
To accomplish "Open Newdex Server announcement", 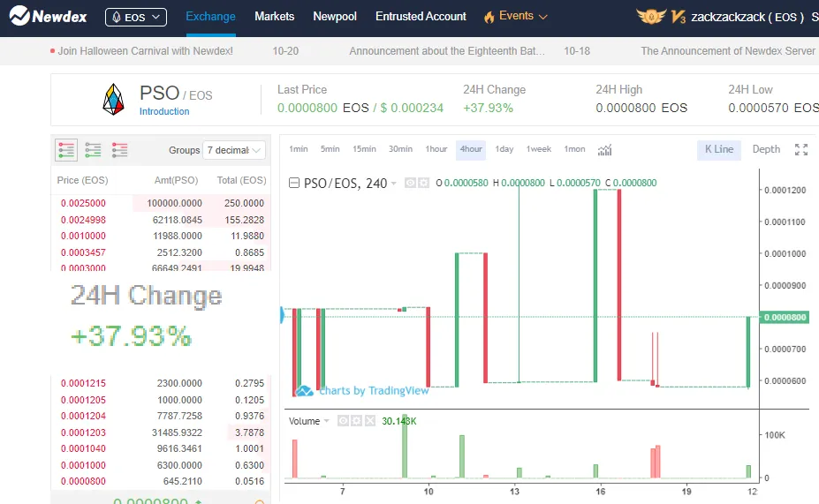I will click(728, 51).
